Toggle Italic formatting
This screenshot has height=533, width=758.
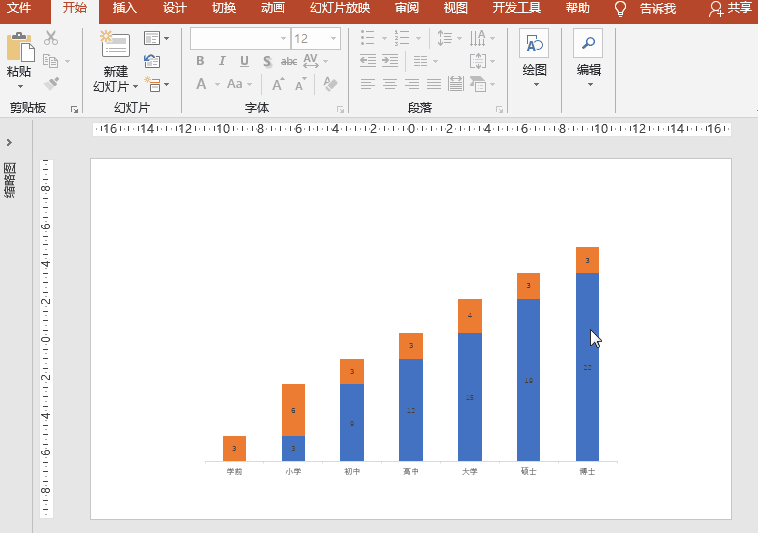[222, 61]
